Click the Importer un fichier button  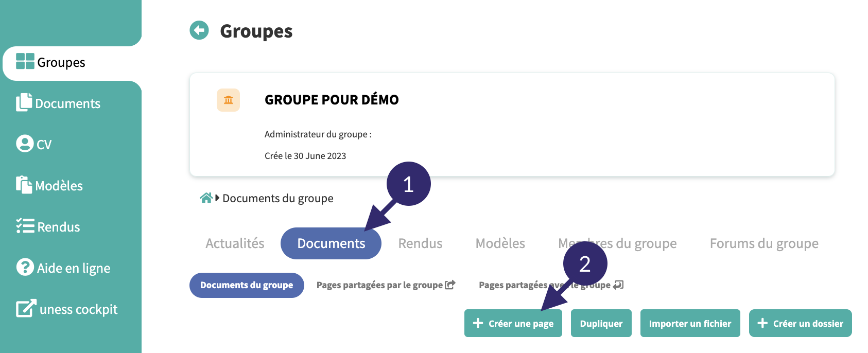[690, 323]
